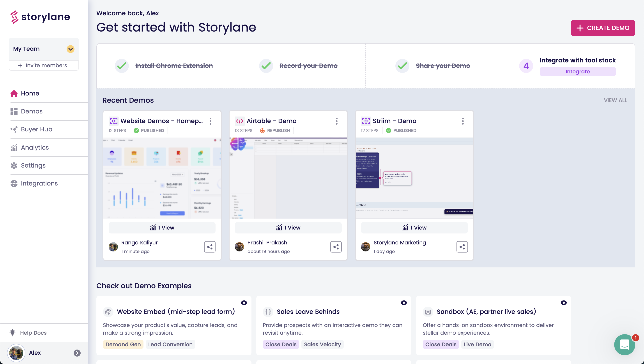644x364 pixels.
Task: Click the purple Integrate button
Action: click(577, 71)
